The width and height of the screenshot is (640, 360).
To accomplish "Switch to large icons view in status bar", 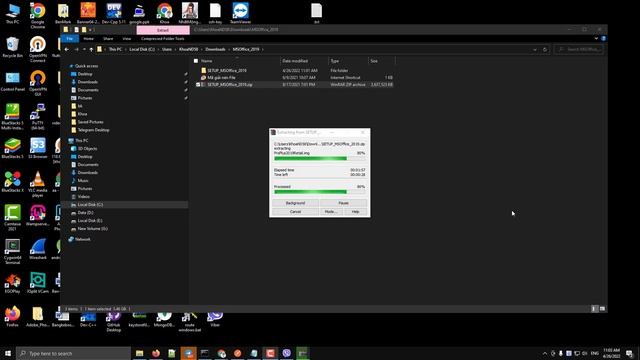I will (x=602, y=309).
